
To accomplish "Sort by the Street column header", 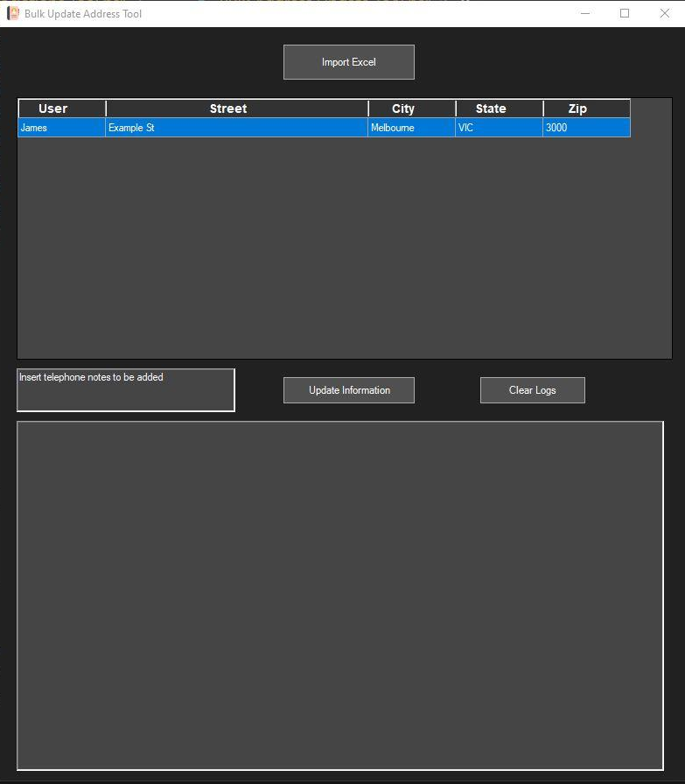I will (x=237, y=108).
